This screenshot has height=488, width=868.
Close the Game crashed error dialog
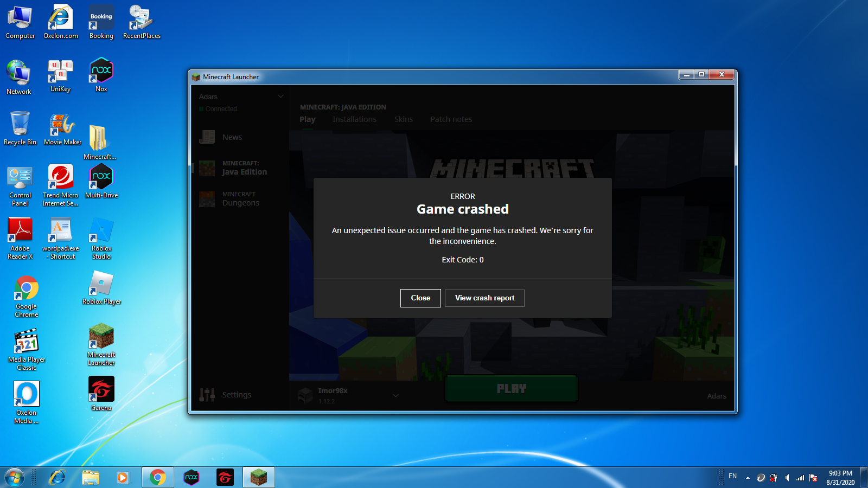pyautogui.click(x=420, y=298)
